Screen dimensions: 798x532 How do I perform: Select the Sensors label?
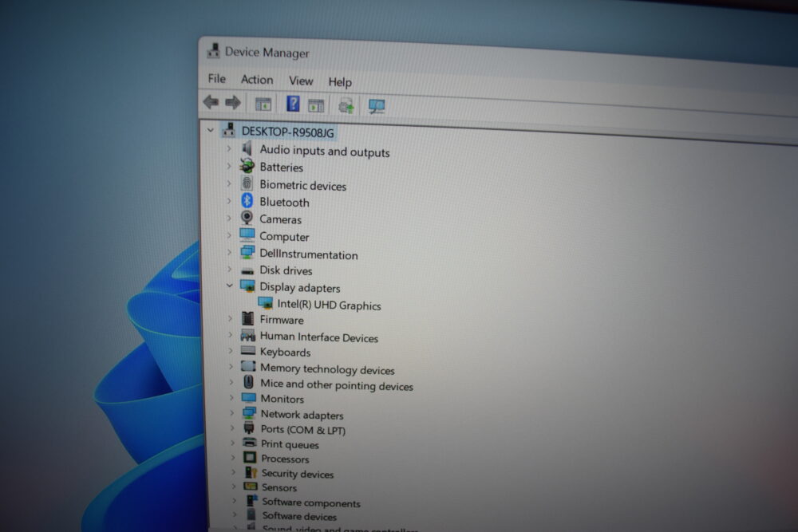[279, 487]
